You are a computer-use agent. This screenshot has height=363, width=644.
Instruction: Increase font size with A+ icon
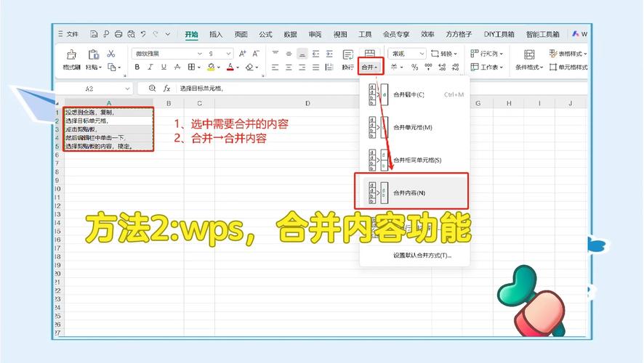point(243,54)
